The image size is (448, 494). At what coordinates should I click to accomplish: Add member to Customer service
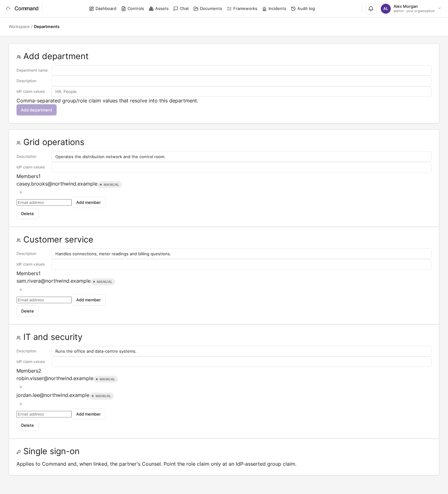coord(88,300)
